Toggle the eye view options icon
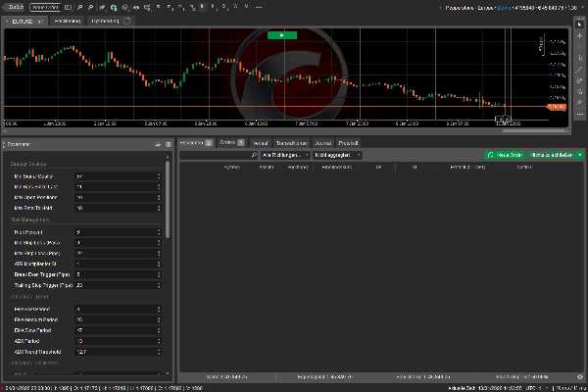This screenshot has width=588, height=392. point(136,7)
